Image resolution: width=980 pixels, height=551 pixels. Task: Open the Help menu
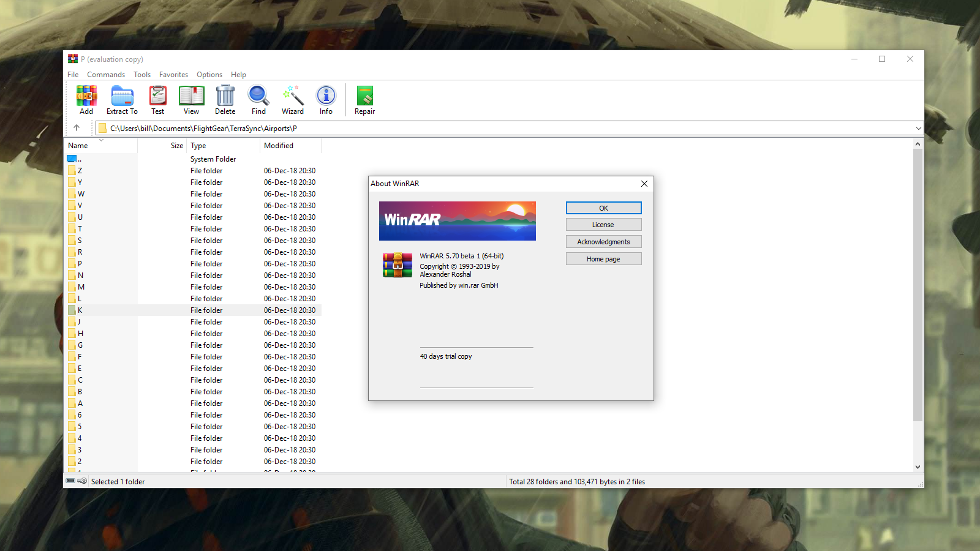(238, 75)
